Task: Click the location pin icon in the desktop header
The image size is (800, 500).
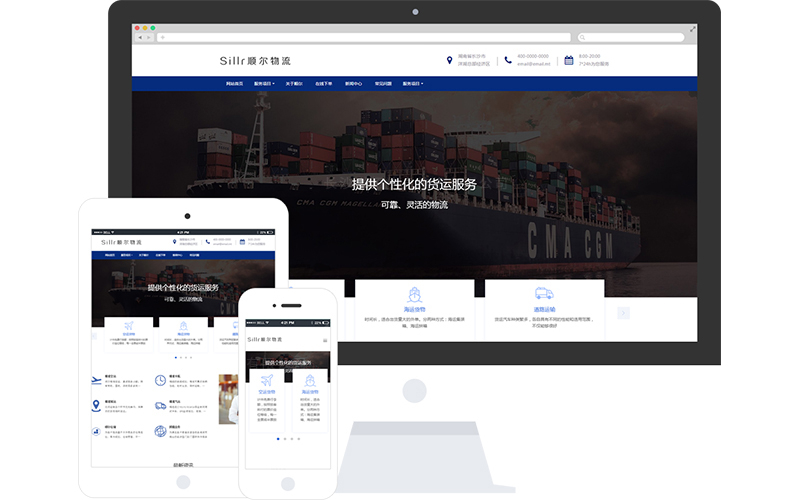Action: click(x=449, y=60)
